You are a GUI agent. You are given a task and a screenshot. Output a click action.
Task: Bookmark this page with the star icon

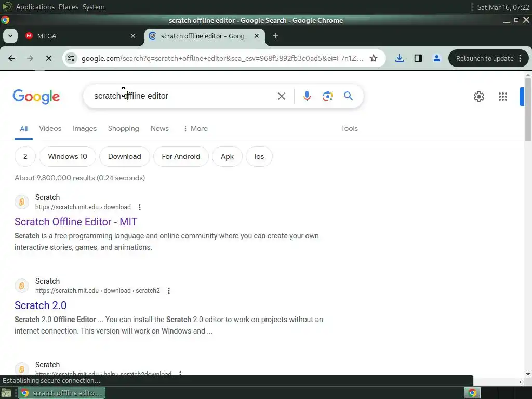pos(374,58)
